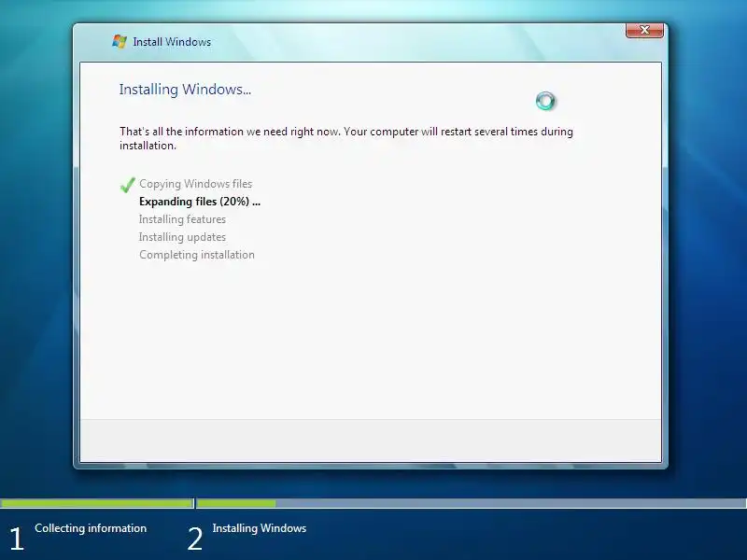Click the restart information paragraph

(x=346, y=138)
